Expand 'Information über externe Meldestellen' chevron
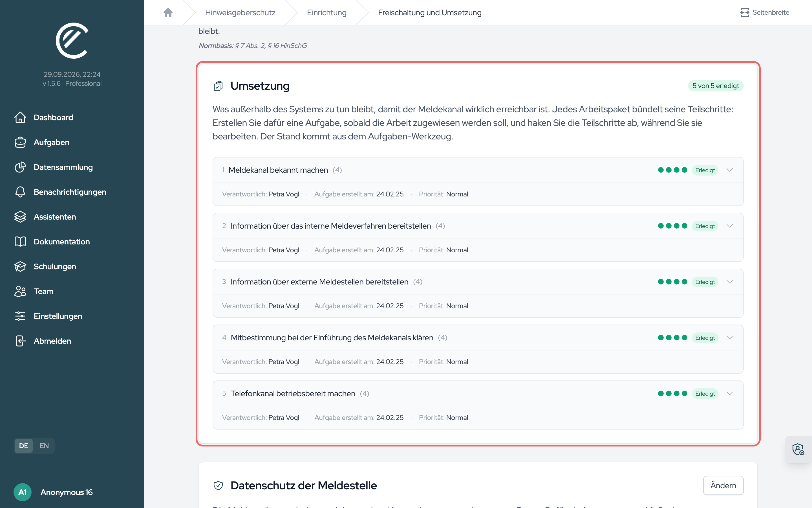This screenshot has width=812, height=508. coord(729,282)
